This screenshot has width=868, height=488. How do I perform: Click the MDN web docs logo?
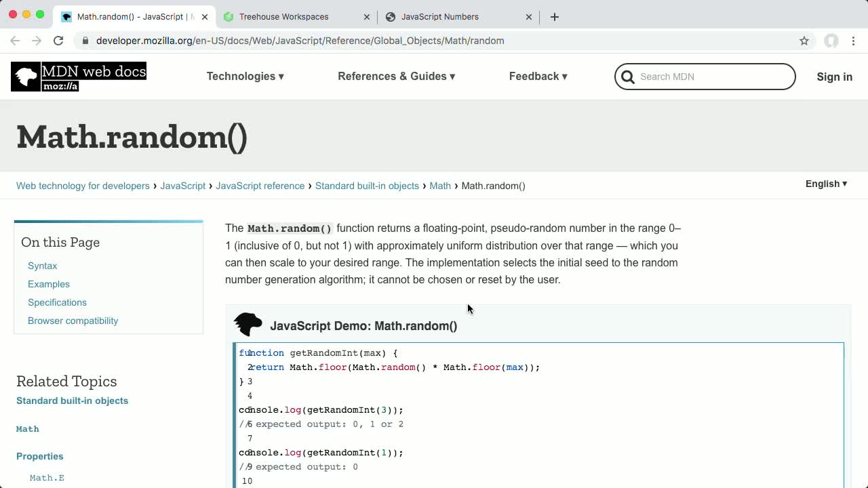click(x=78, y=77)
